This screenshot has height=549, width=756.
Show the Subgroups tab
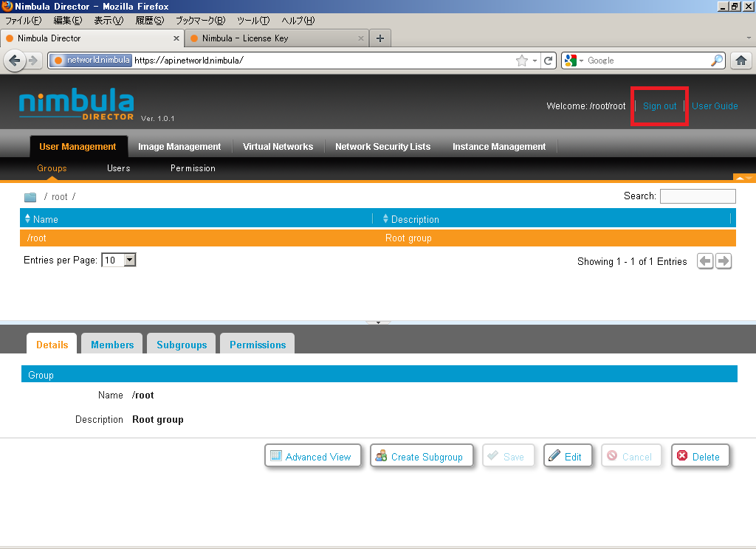point(182,344)
